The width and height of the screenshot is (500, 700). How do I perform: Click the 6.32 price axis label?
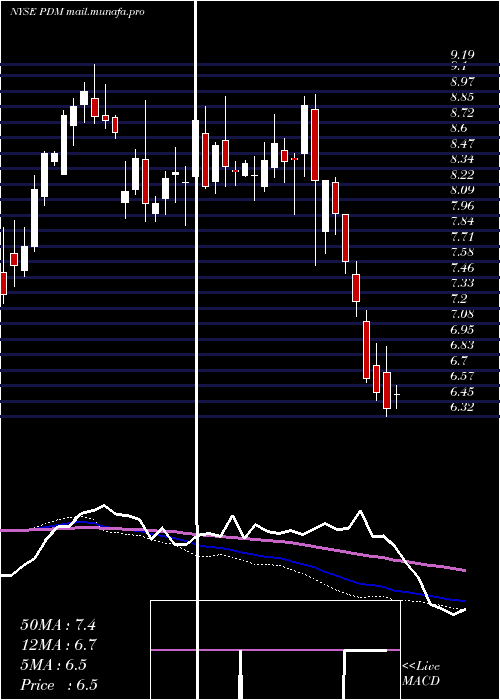462,407
